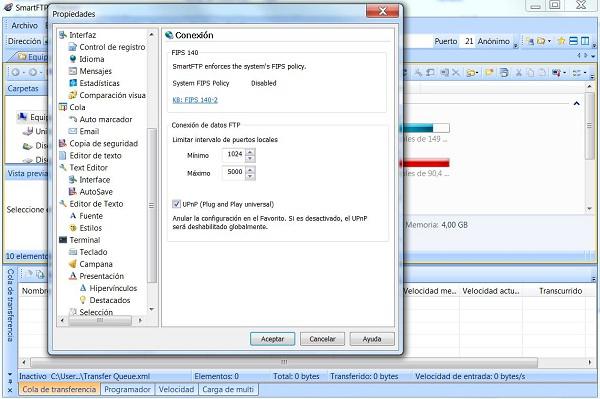Click the Velocidad me.. column header
This screenshot has height=399, width=600.
coord(430,291)
